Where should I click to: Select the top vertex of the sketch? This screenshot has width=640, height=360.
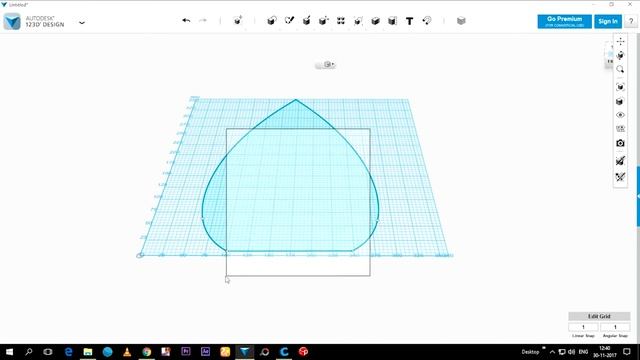pos(296,100)
